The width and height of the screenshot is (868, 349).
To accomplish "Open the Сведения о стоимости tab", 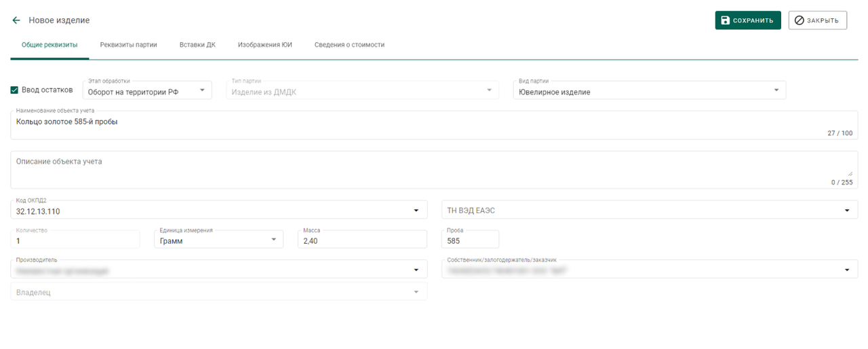I will (349, 45).
